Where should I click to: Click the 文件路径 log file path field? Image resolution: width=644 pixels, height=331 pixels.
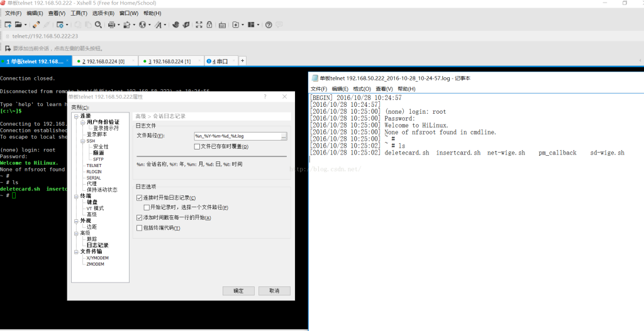(237, 136)
